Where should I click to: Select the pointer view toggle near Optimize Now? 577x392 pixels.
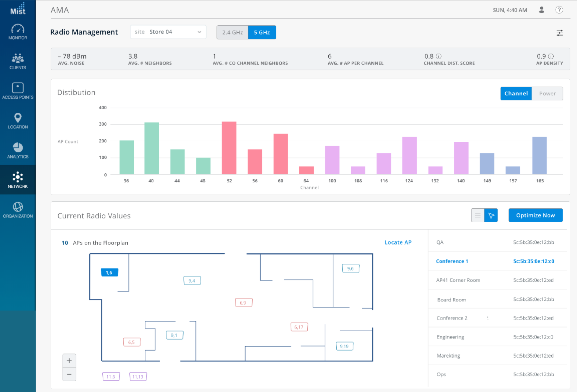pos(491,215)
